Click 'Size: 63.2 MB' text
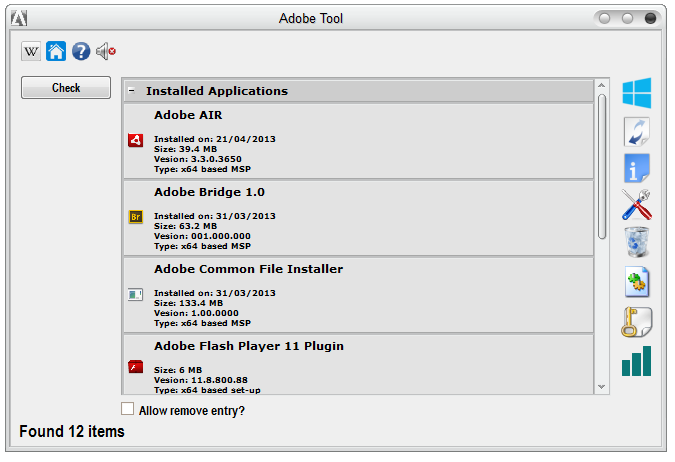This screenshot has width=675, height=462. click(x=185, y=226)
